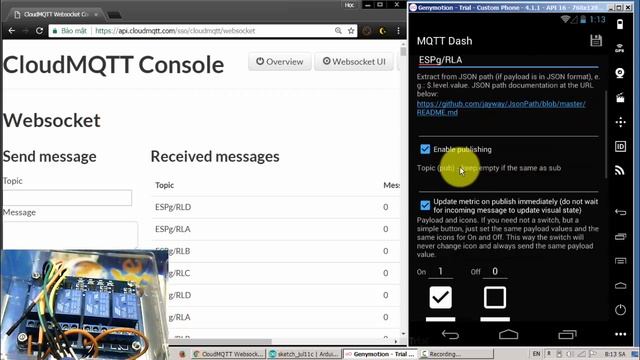
Task: Open Genymotion remote control arrows icon
Action: point(620,122)
